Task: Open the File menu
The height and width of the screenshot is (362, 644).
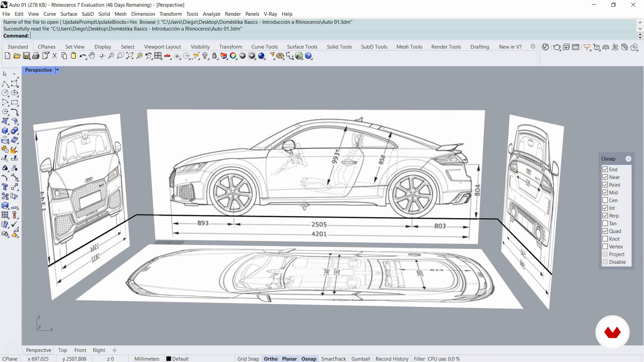Action: coord(6,14)
